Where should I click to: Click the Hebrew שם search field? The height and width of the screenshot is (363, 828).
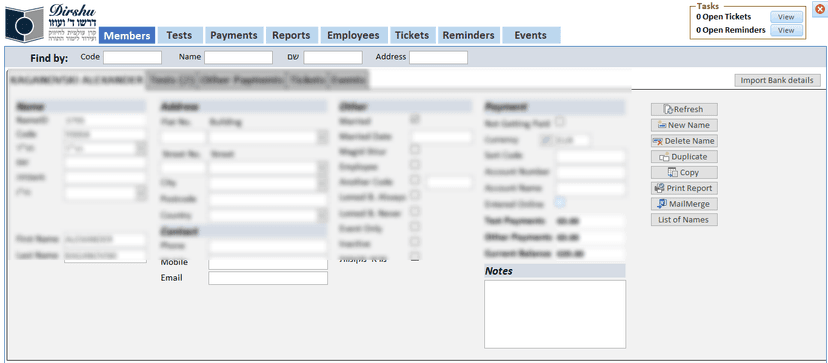(333, 57)
